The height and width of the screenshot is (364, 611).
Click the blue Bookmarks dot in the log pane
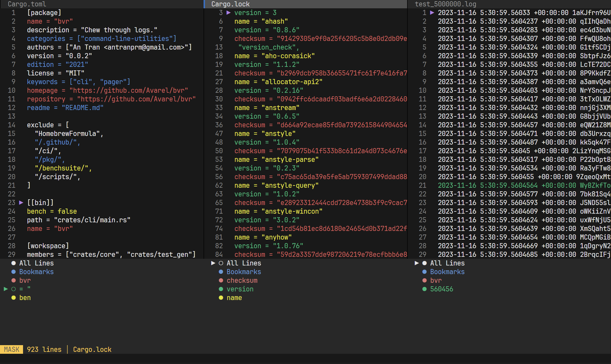click(424, 272)
